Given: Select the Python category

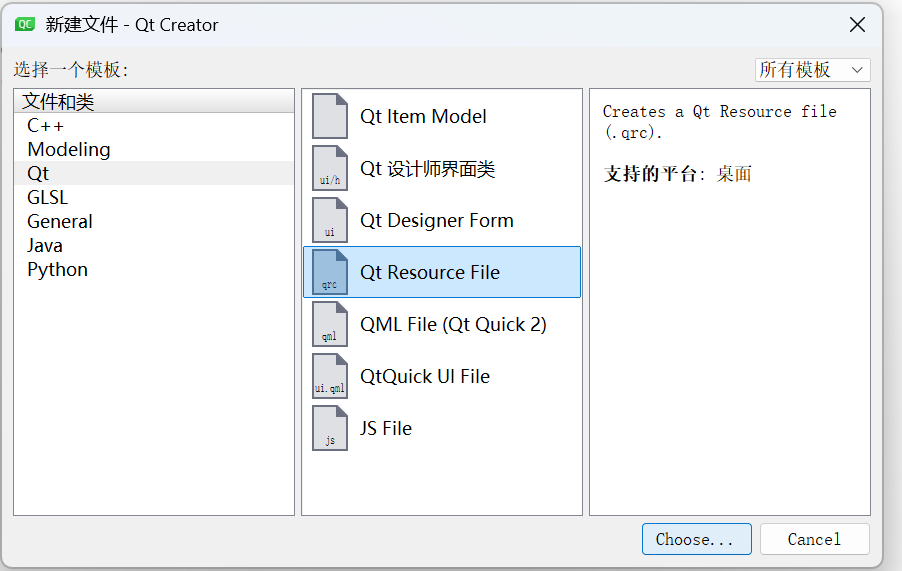Looking at the screenshot, I should (154, 270).
